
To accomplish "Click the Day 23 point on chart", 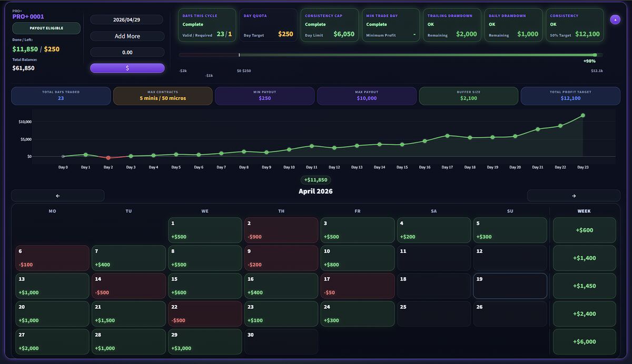I will pos(583,115).
